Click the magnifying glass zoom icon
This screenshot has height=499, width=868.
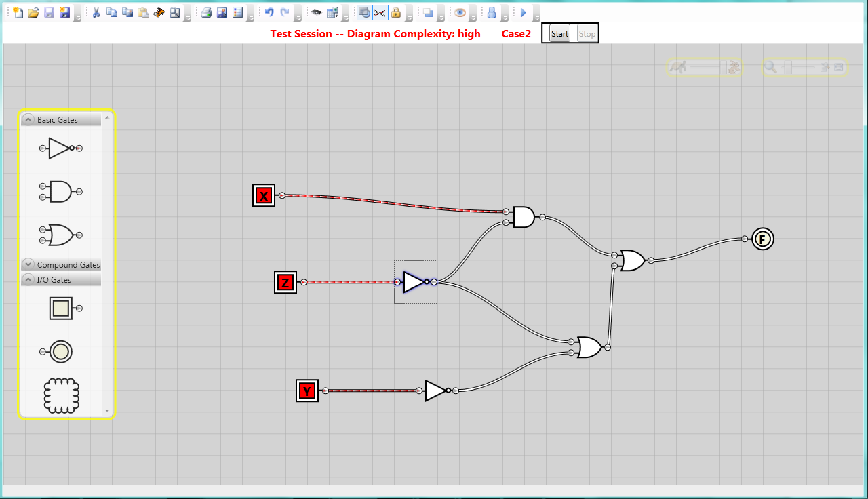(770, 67)
